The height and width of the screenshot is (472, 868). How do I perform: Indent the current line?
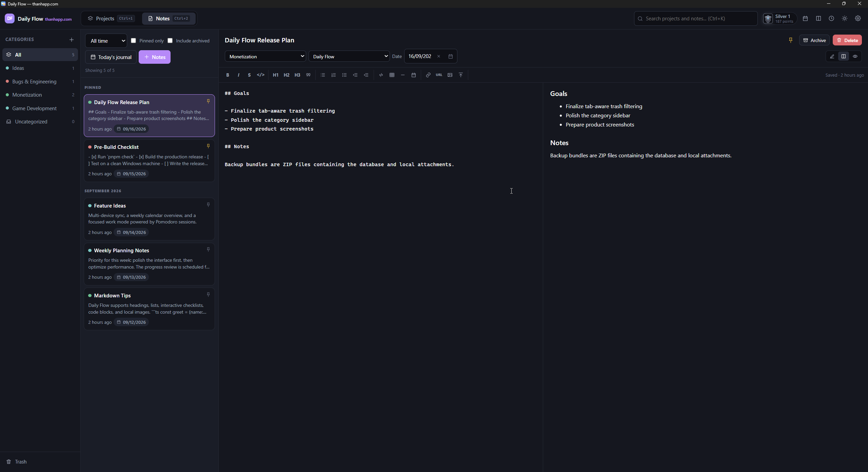click(x=355, y=75)
